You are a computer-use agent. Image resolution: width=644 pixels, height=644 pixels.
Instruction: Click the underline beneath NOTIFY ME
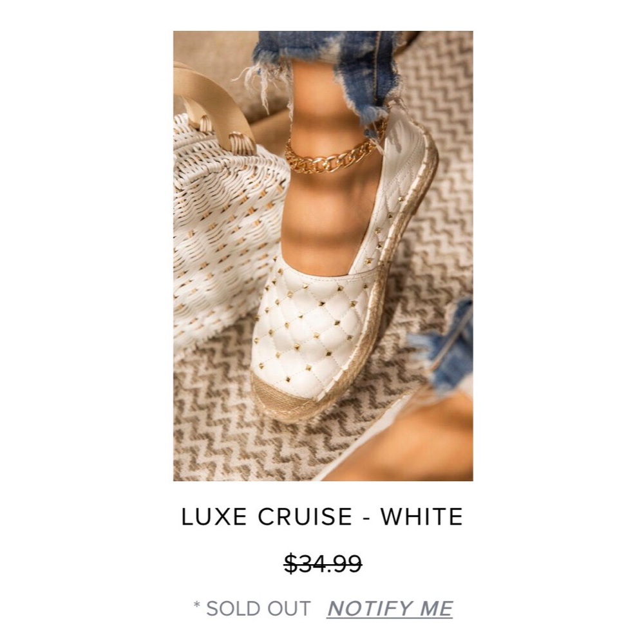click(x=390, y=617)
